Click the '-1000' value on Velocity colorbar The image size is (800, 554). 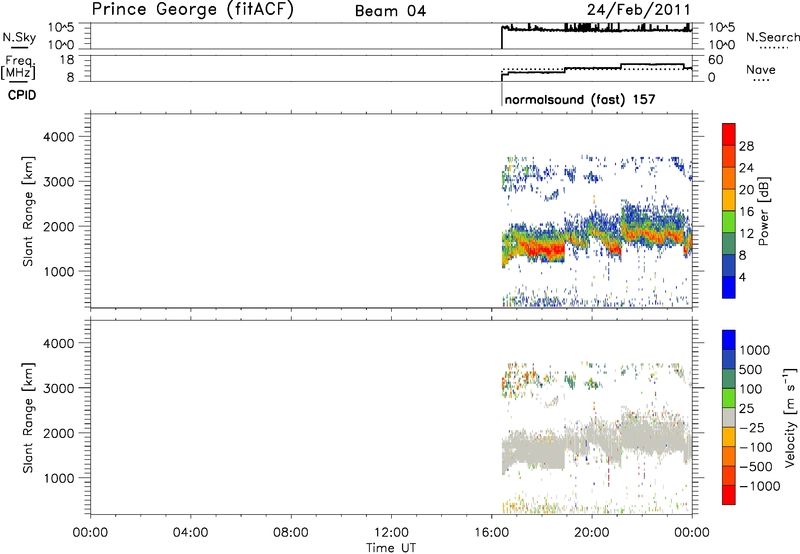click(x=759, y=486)
